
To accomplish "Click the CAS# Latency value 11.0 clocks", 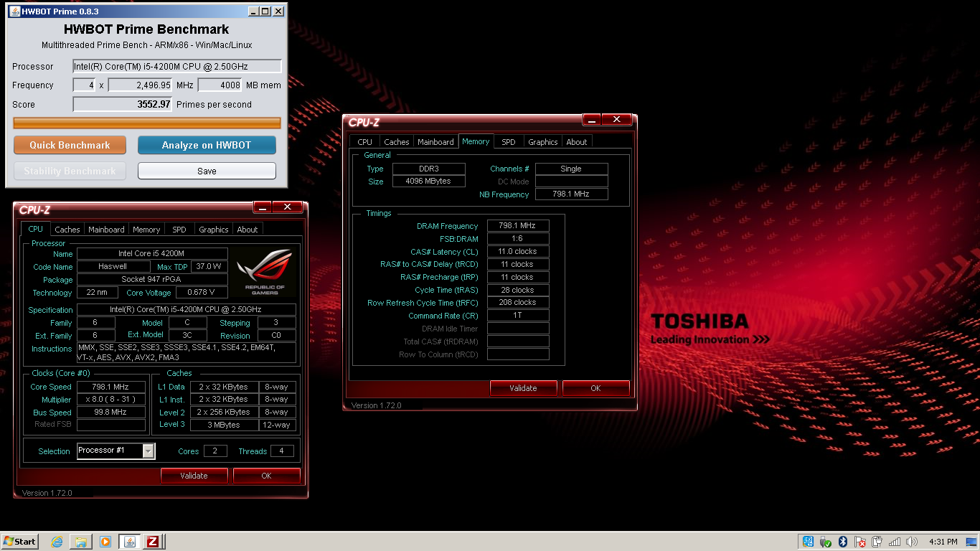I will (x=518, y=251).
